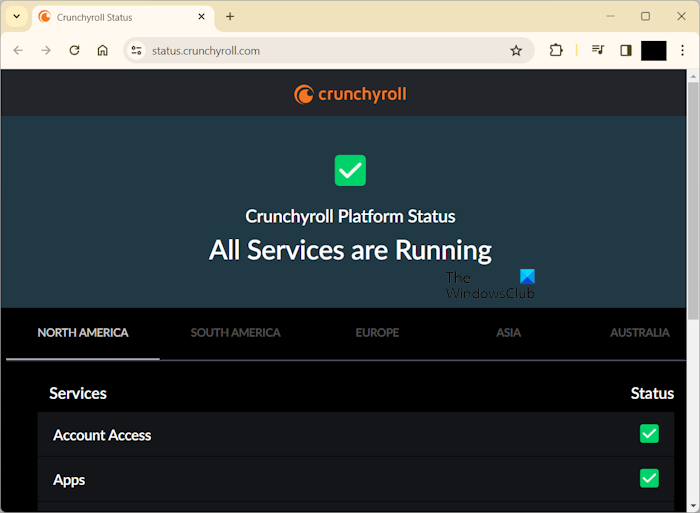The width and height of the screenshot is (700, 513).
Task: Select the Crunchyroll Status browser tab
Action: click(x=123, y=17)
